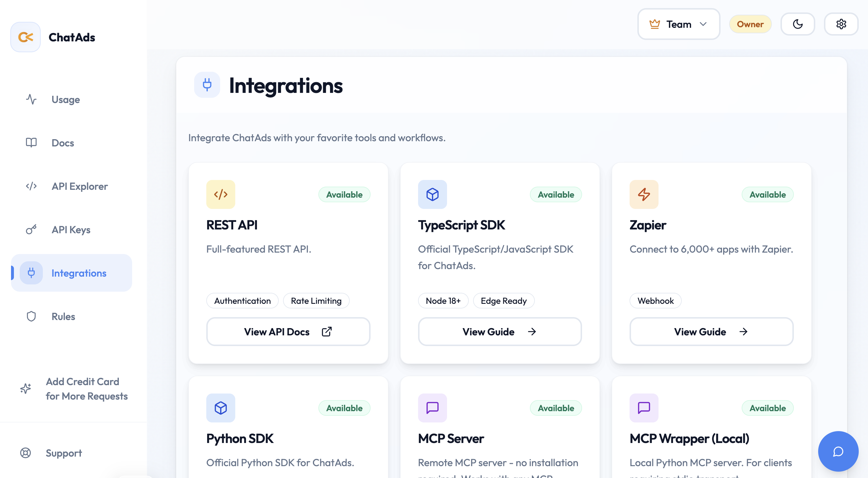Expand the Team dropdown
The width and height of the screenshot is (868, 478).
click(678, 24)
